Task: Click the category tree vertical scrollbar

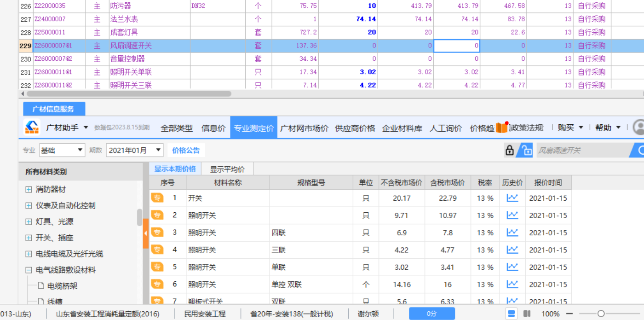Action: tap(140, 217)
